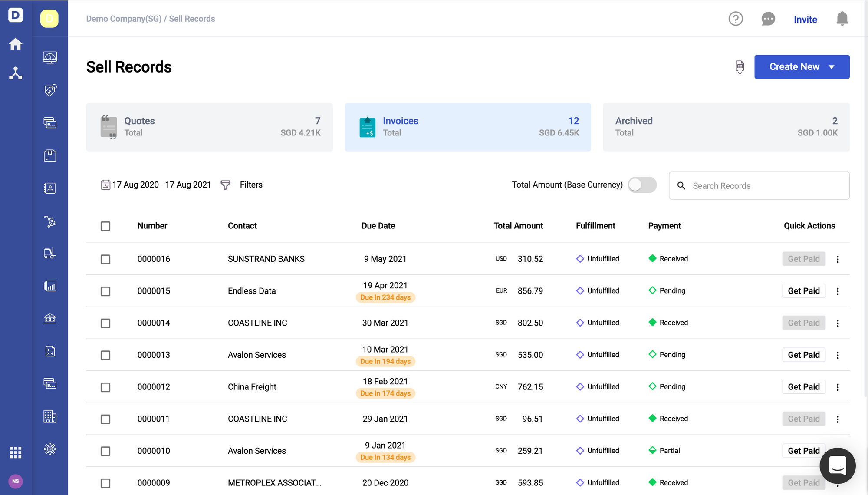Screen dimensions: 868x495
Task: Open the contacts panel icon
Action: [x=50, y=187]
